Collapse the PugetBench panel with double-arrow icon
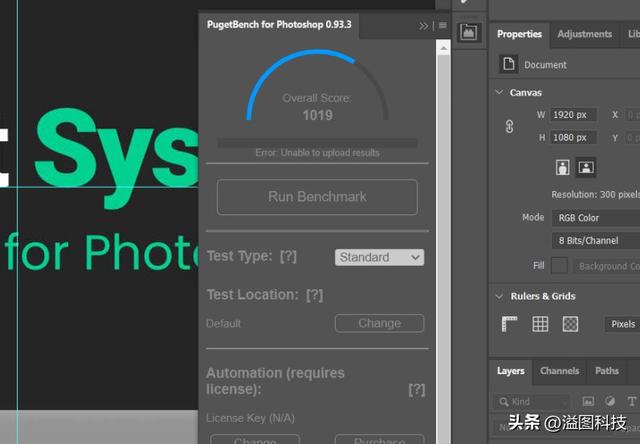640x444 pixels. pyautogui.click(x=423, y=26)
